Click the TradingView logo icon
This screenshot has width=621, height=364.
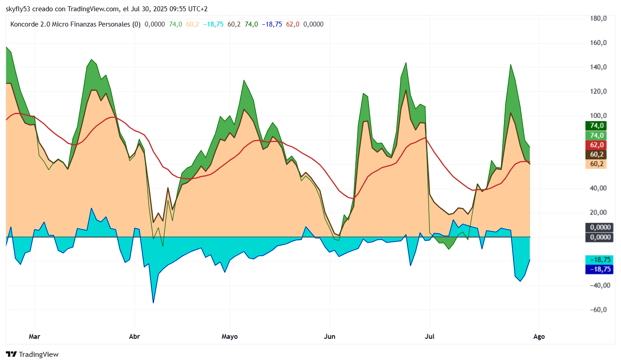click(x=11, y=354)
